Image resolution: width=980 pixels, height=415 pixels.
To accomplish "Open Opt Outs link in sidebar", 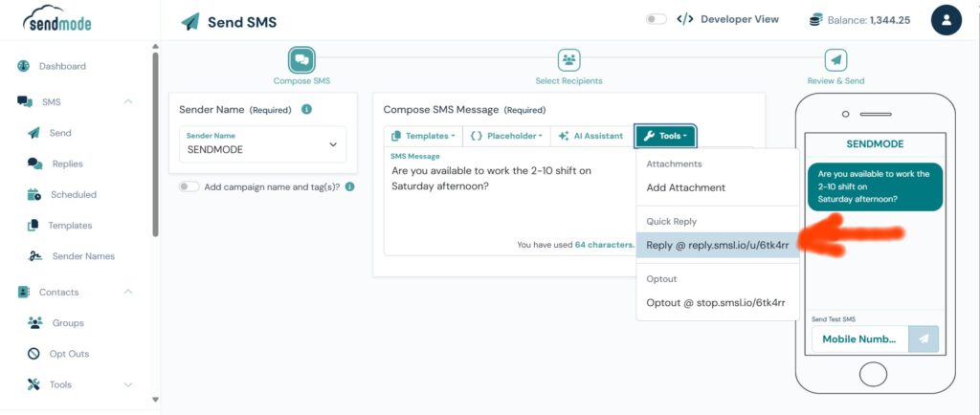I will tap(69, 354).
